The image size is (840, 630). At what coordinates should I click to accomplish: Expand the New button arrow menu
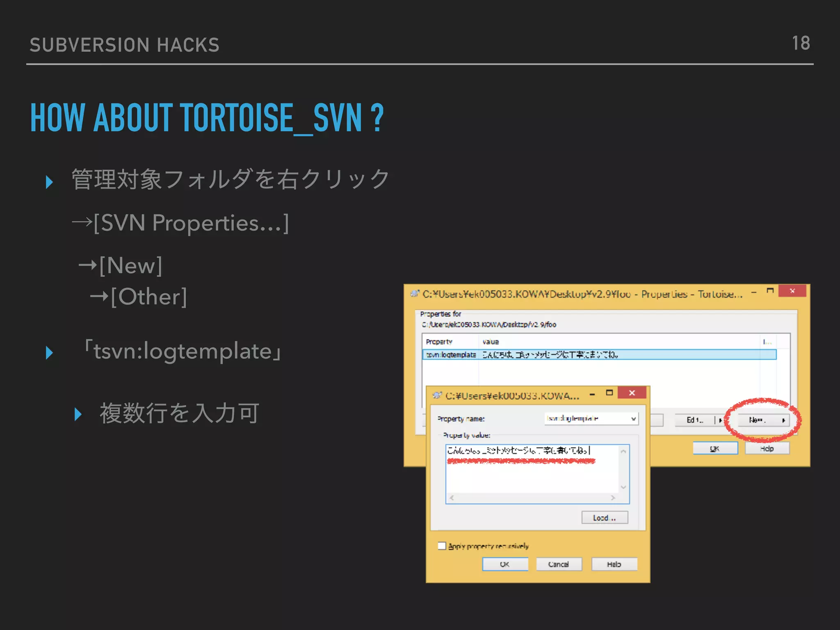tap(783, 420)
